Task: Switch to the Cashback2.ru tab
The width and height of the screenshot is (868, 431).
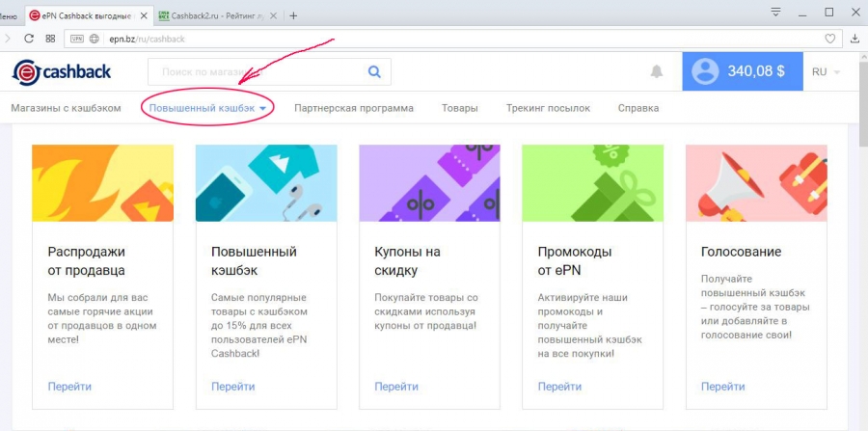Action: [x=219, y=15]
